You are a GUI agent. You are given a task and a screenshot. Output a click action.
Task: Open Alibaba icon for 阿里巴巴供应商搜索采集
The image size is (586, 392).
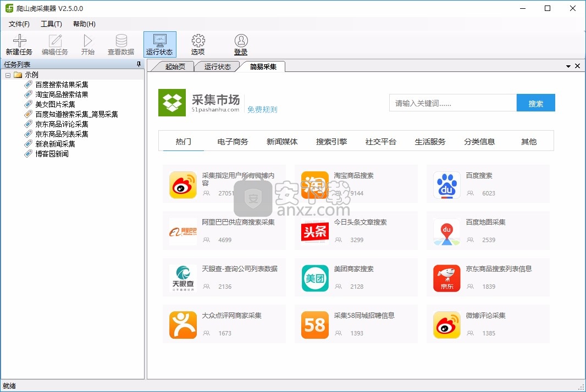click(183, 232)
